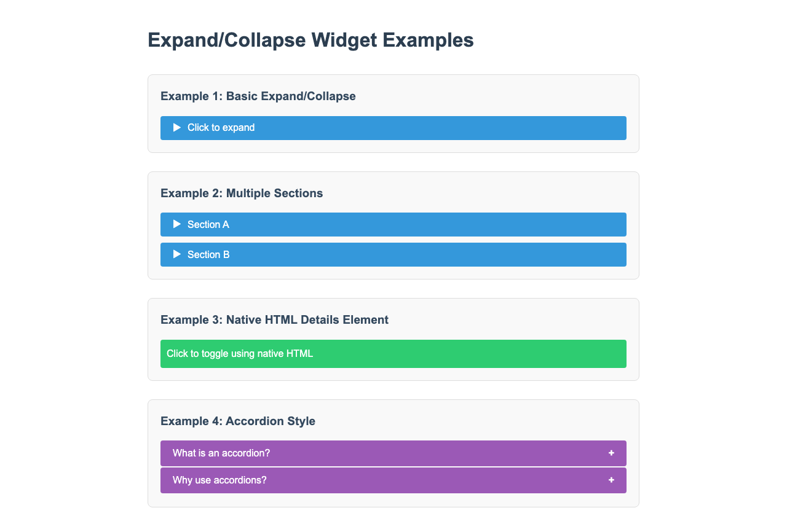Toggle the green native HTML details summary
Image resolution: width=787 pixels, height=532 pixels.
click(240, 354)
